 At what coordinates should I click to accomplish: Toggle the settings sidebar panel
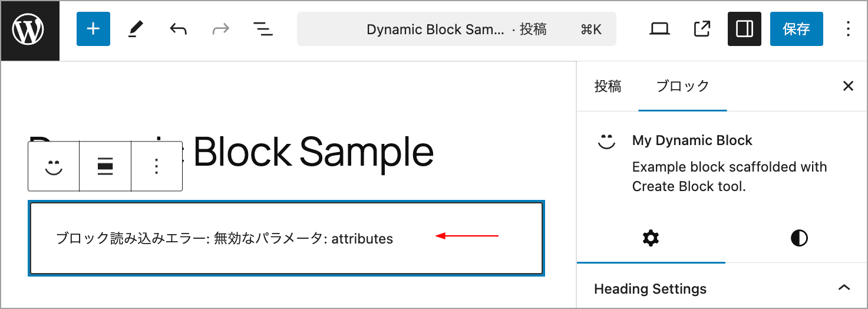point(745,29)
